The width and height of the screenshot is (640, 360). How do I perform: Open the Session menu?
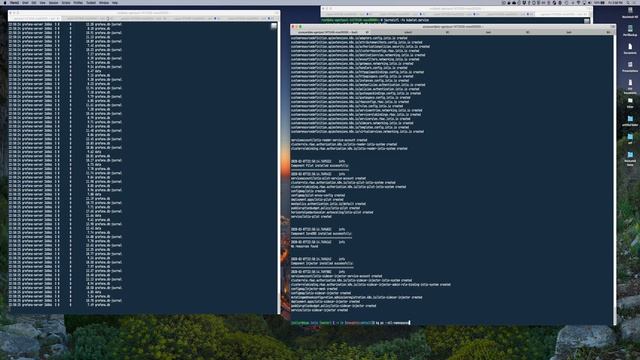(x=53, y=2)
